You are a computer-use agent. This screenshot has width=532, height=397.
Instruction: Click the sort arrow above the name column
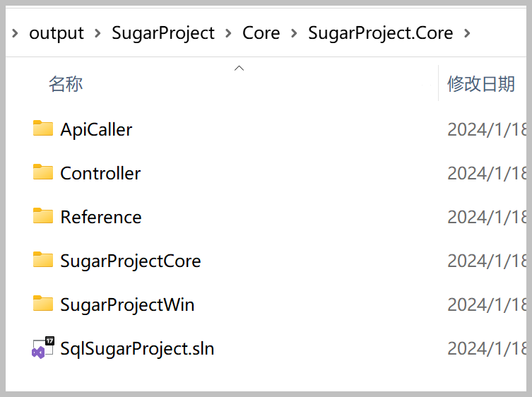click(x=240, y=69)
